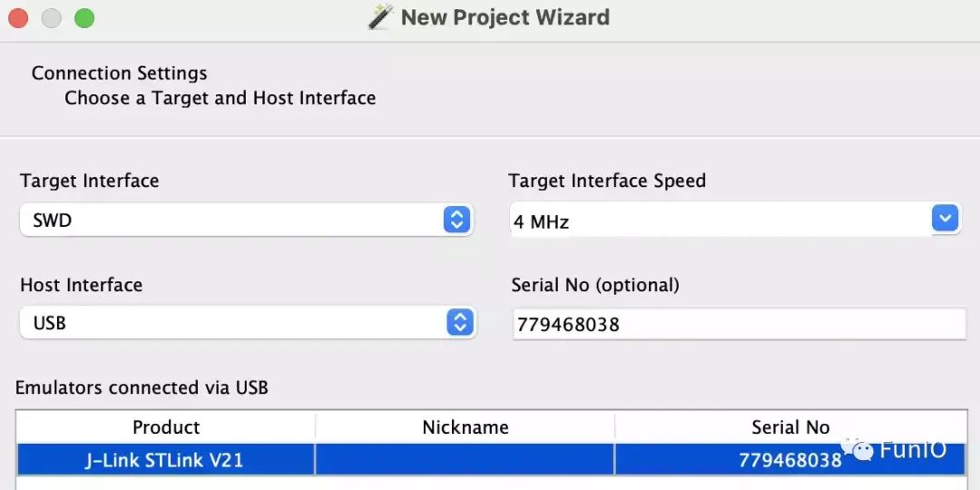
Task: Select the J-Link STLink V21 emulator row
Action: [x=491, y=459]
